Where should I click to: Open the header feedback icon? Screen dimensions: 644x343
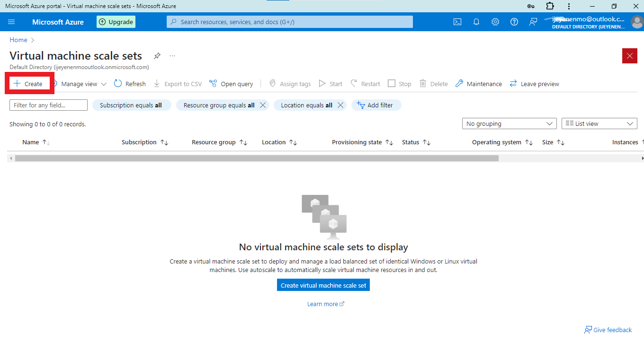pyautogui.click(x=533, y=22)
